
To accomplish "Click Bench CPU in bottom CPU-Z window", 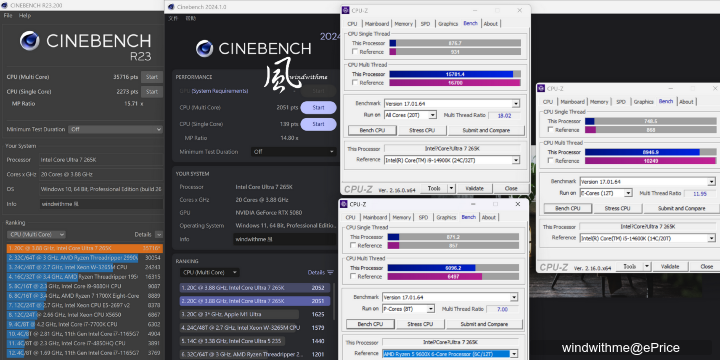I will coord(370,324).
